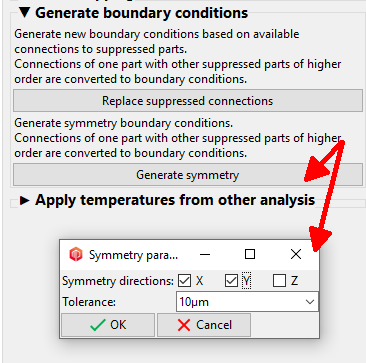Collapse the Generate boundary conditions triangle
366x363 pixels.
coord(25,13)
